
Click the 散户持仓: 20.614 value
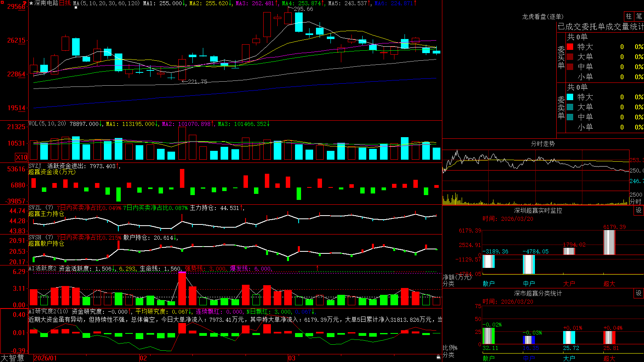click(149, 238)
